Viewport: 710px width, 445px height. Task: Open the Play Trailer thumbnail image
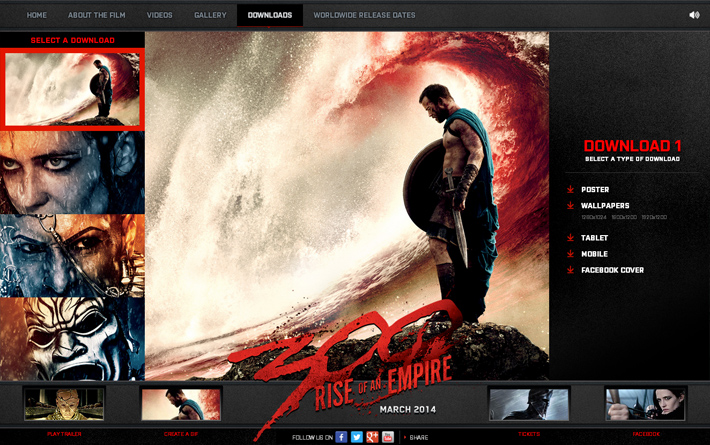pyautogui.click(x=64, y=404)
